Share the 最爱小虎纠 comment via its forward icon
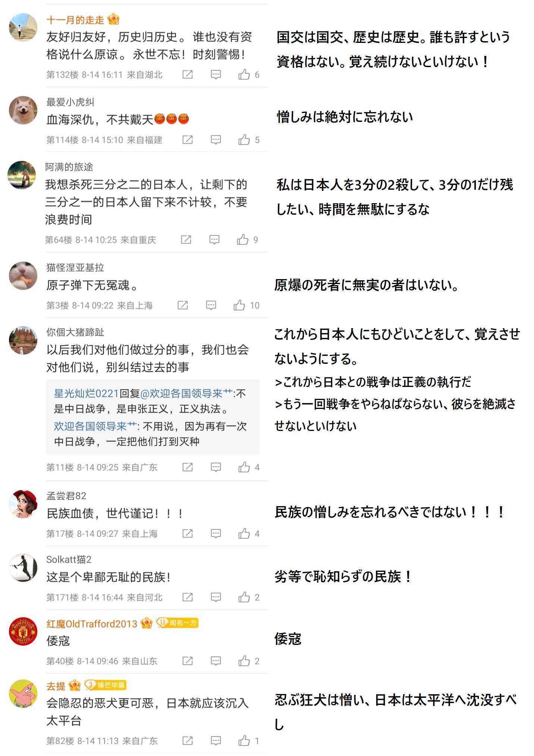Image resolution: width=534 pixels, height=756 pixels. (x=188, y=140)
